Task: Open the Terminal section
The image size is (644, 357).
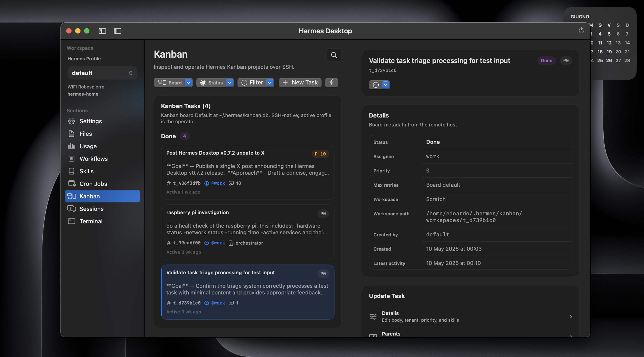Action: [102, 221]
